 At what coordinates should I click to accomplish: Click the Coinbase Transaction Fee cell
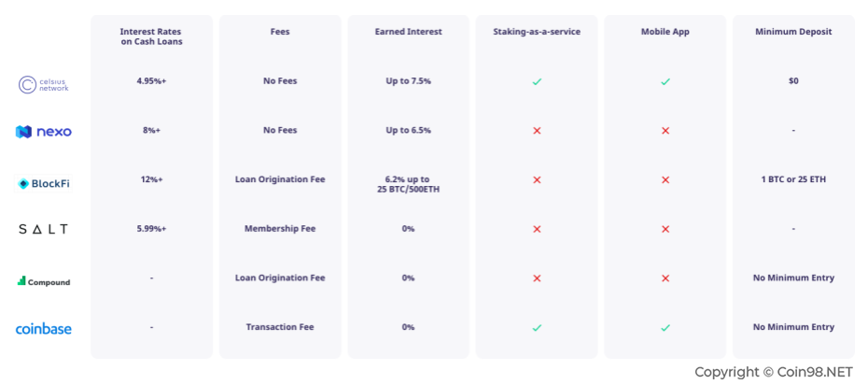(x=280, y=327)
